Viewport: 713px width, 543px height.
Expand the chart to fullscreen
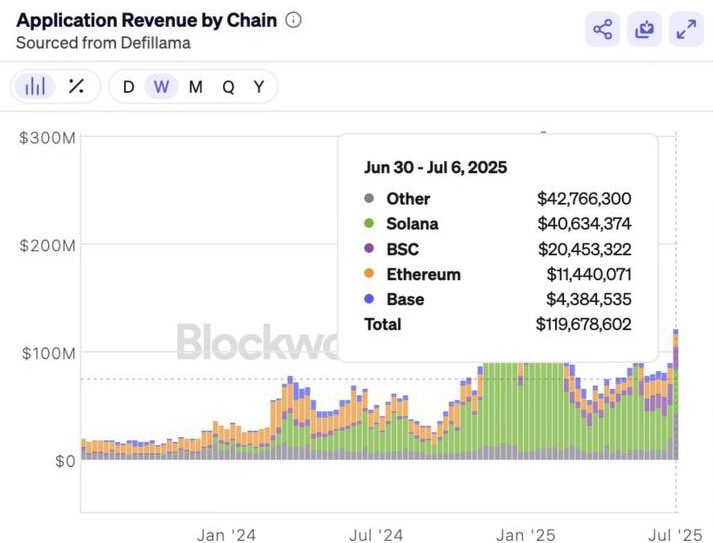tap(687, 30)
